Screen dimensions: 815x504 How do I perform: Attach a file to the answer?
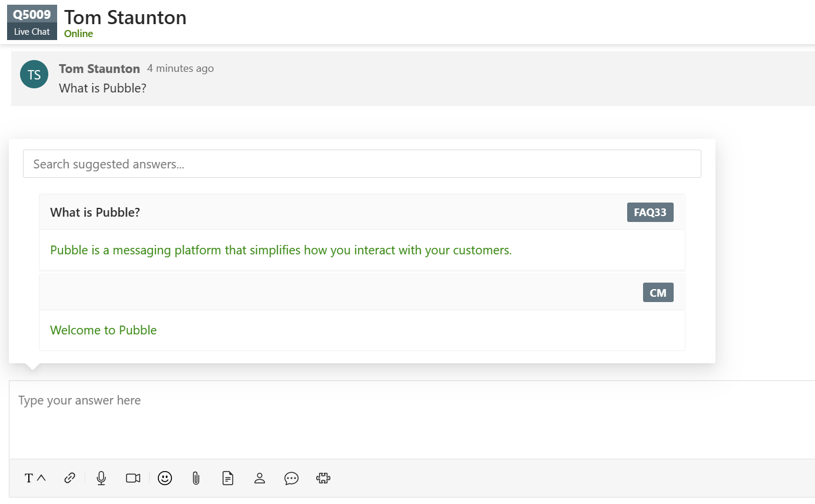tap(196, 478)
